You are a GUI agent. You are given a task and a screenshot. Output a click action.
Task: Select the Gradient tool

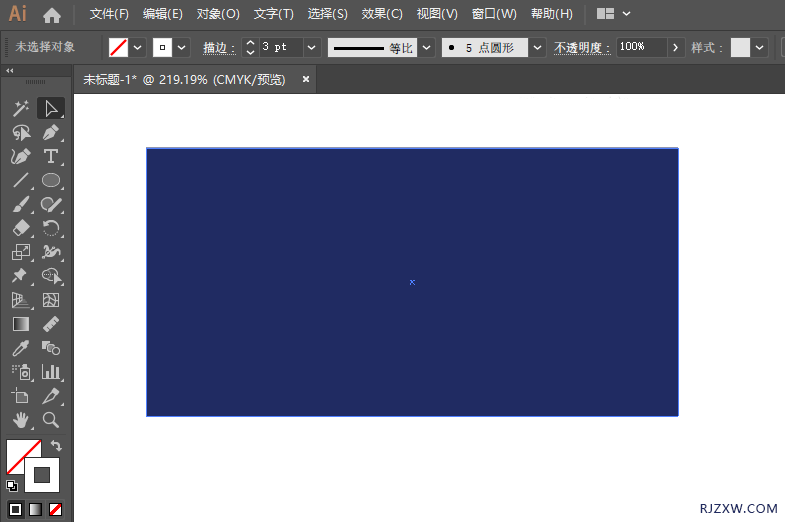click(x=21, y=324)
